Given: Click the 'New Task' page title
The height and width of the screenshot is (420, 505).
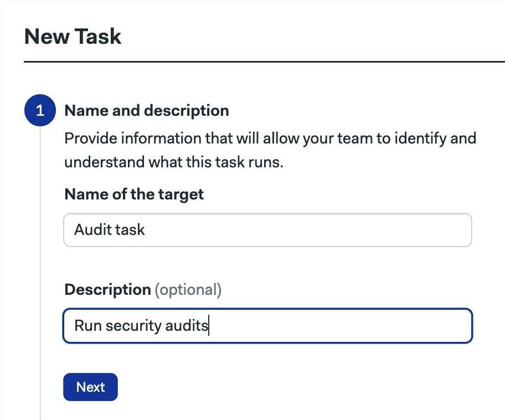Looking at the screenshot, I should pyautogui.click(x=73, y=36).
